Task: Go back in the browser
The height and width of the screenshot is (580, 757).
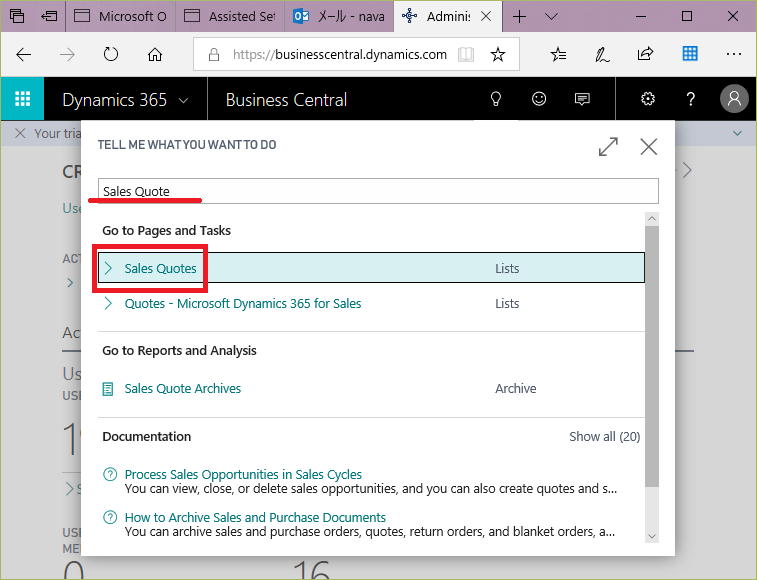Action: pos(23,55)
